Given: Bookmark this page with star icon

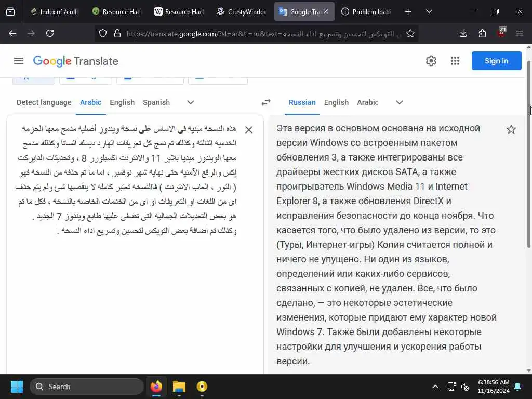Looking at the screenshot, I should [x=410, y=33].
